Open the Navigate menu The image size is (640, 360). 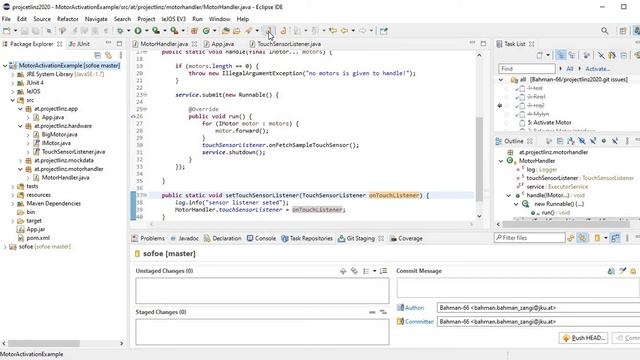pyautogui.click(x=96, y=19)
